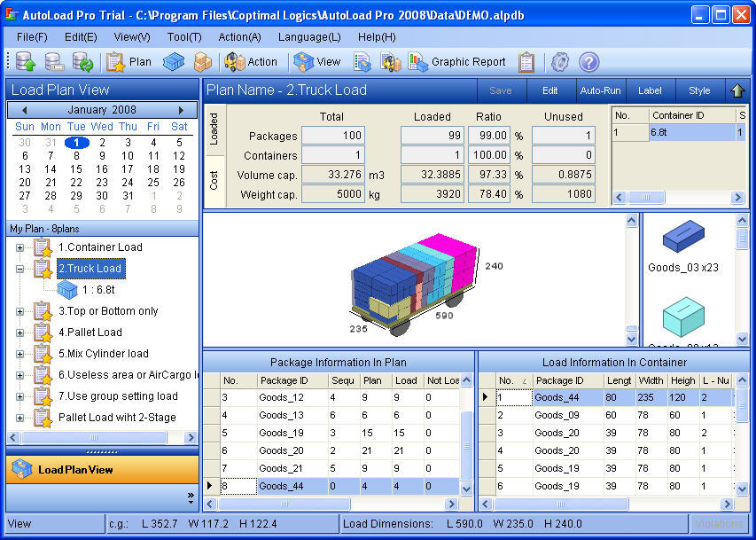
Task: Open the Language(L) menu
Action: pyautogui.click(x=309, y=37)
